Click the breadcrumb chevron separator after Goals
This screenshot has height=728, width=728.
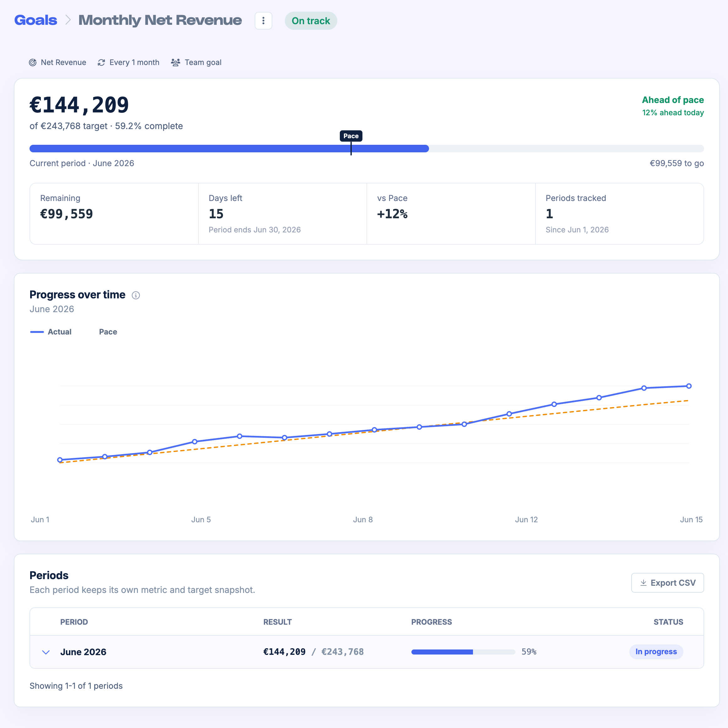point(68,20)
